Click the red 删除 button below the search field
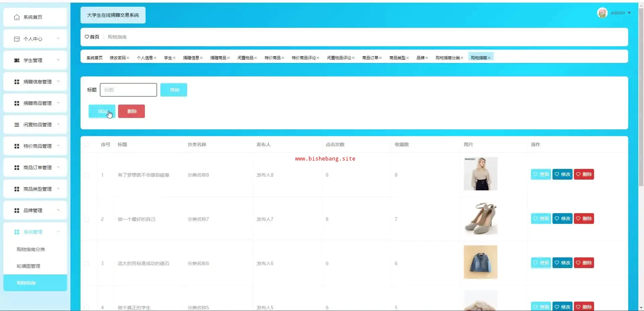This screenshot has width=644, height=311. point(131,111)
